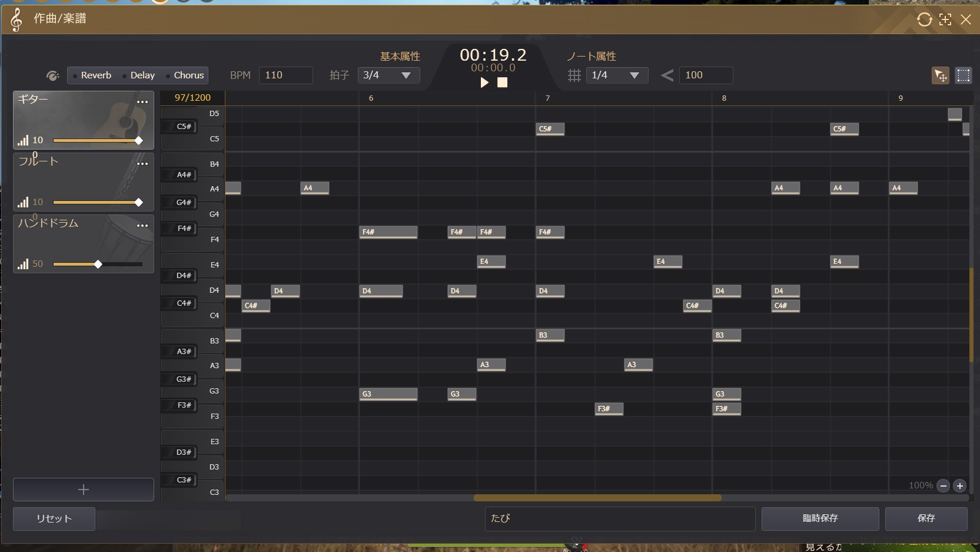Click the ハンドドラム volume slider handle
The height and width of the screenshot is (552, 980).
click(x=98, y=264)
